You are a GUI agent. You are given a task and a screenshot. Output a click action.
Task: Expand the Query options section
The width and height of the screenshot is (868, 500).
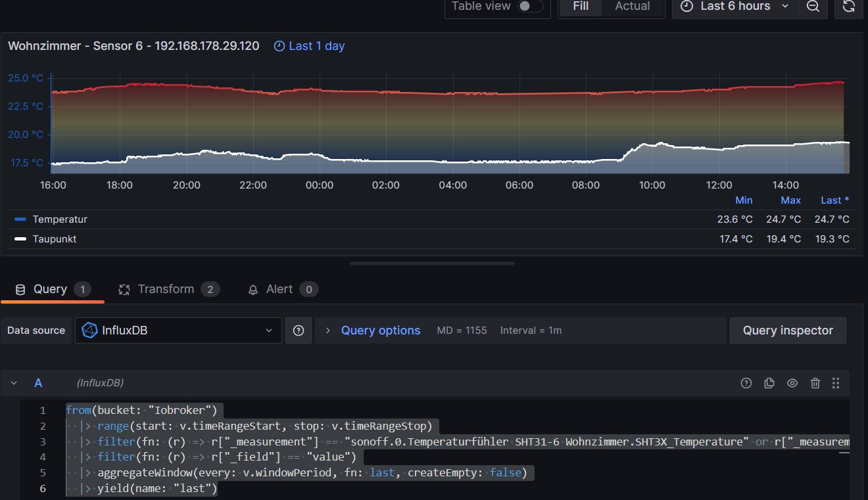(380, 330)
